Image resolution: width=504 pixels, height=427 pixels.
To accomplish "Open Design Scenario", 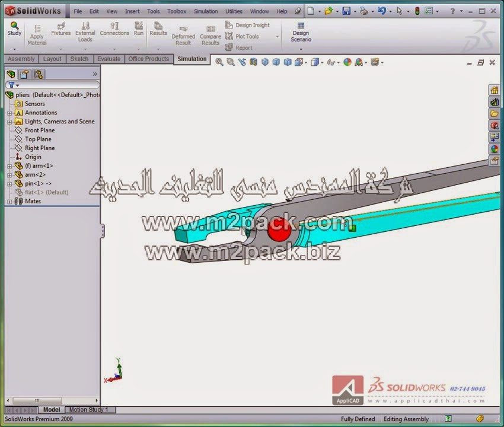I will pos(301,33).
